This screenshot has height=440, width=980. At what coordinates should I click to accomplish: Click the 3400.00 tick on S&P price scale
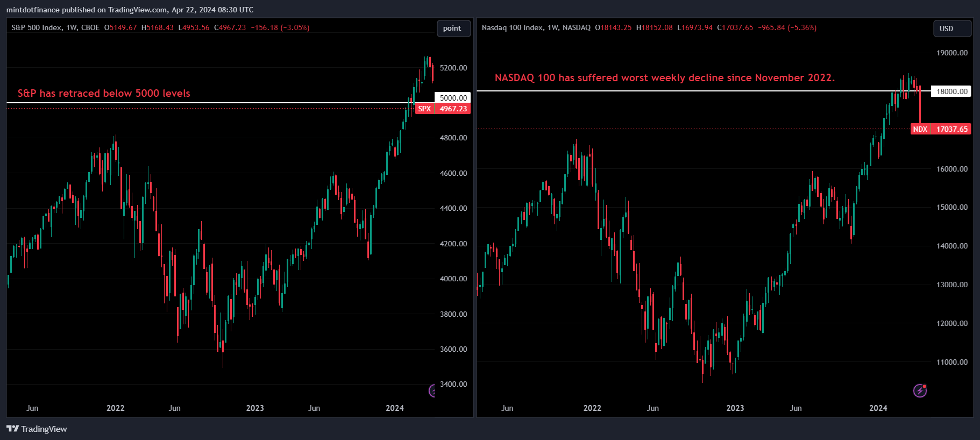click(x=453, y=384)
